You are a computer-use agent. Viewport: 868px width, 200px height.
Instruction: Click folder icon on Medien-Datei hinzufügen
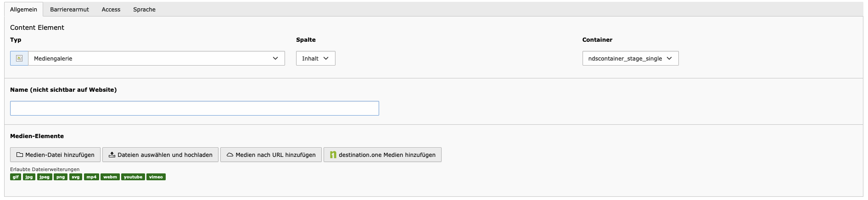(20, 155)
